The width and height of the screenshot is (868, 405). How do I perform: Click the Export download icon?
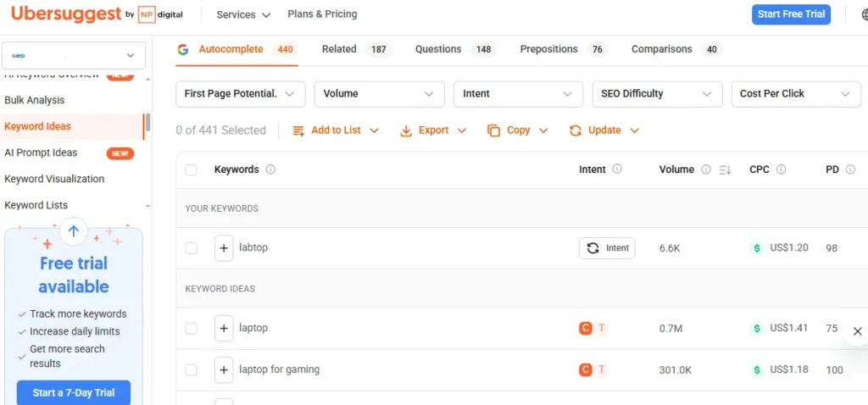[x=406, y=130]
